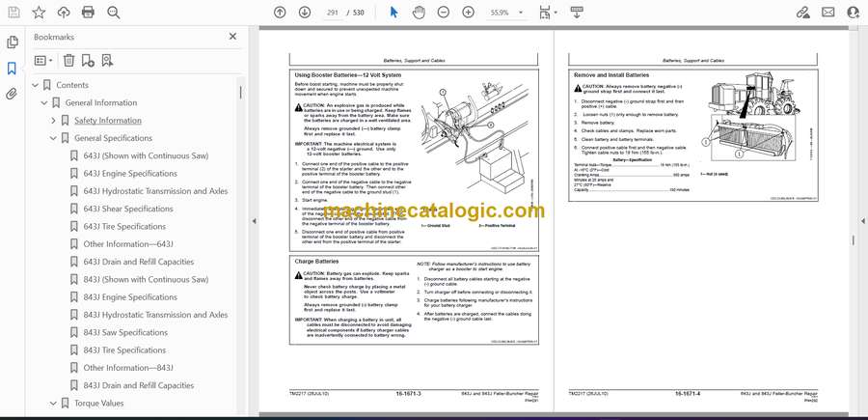Viewport: 868px width, 420px height.
Task: Select 643J Shear Specifications bookmark
Action: 128,209
